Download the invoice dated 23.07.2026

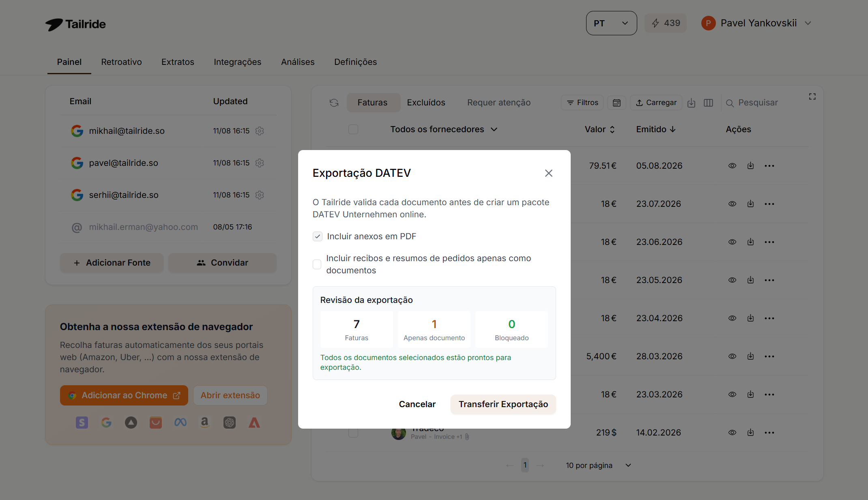point(751,204)
